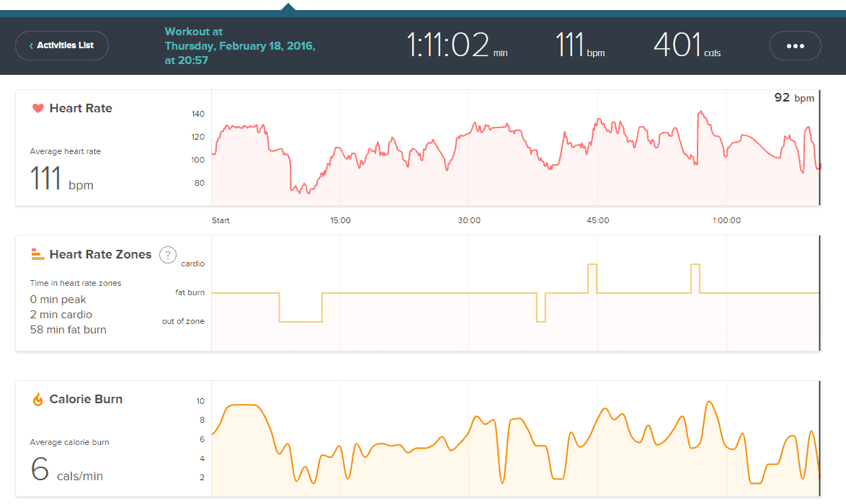The width and height of the screenshot is (846, 504).
Task: Click the Start label on time axis
Action: [221, 220]
